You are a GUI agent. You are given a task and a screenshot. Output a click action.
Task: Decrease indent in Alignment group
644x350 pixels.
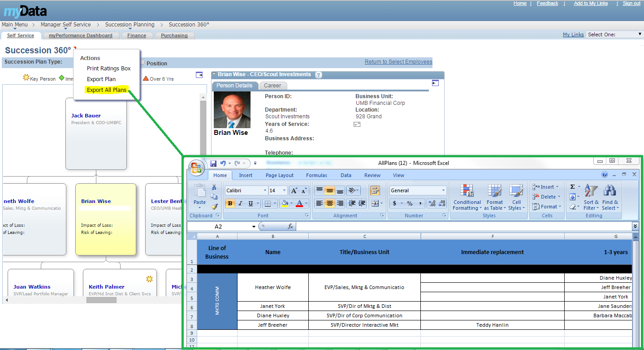tap(352, 203)
